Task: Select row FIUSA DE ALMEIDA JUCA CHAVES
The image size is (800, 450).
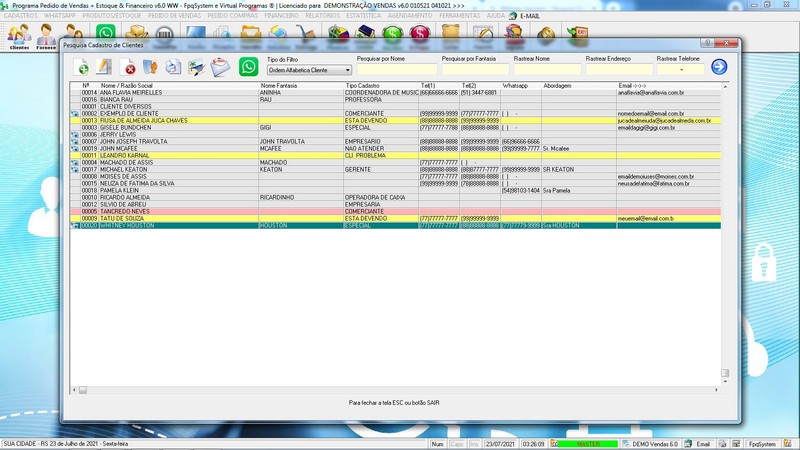Action: pos(395,121)
